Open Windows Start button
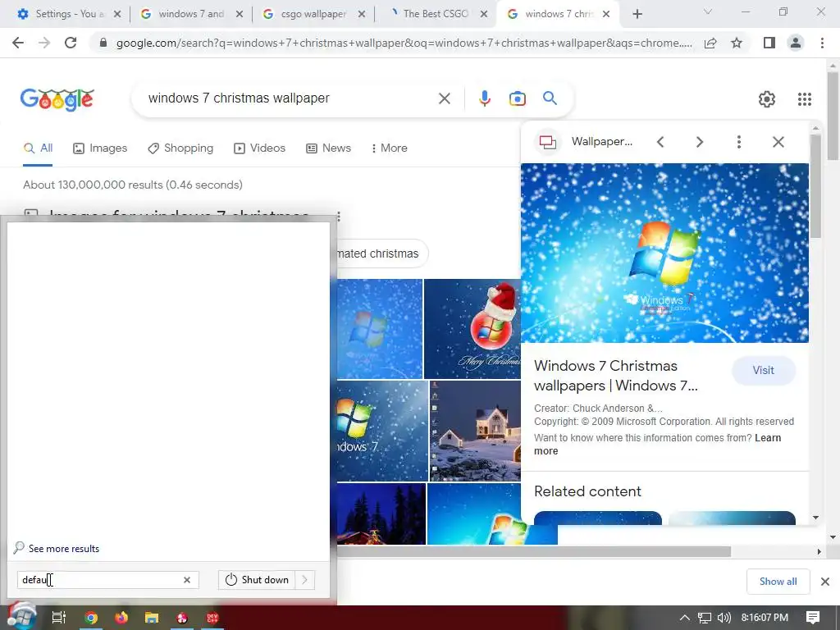 click(21, 617)
